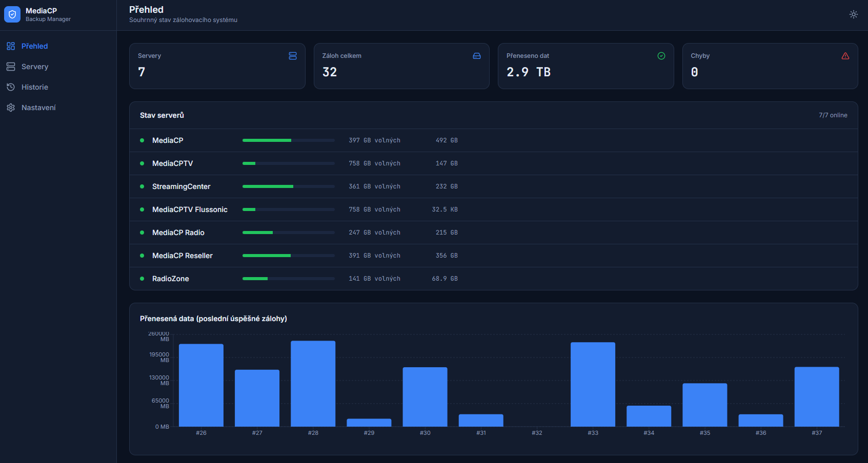The image size is (868, 463).
Task: Click the green status dot for MediaCPTV Flussonic
Action: (142, 209)
